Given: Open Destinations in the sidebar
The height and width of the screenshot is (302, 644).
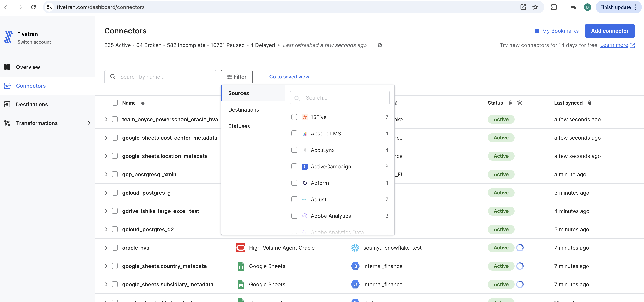Looking at the screenshot, I should (47, 104).
